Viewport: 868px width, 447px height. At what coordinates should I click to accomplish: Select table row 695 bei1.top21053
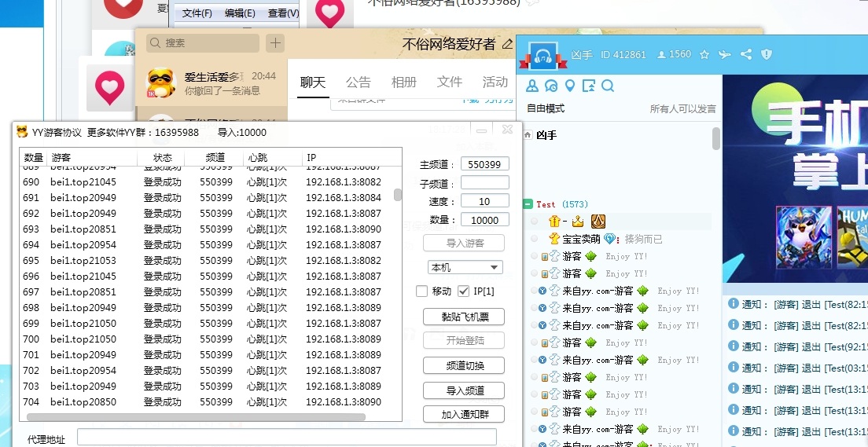tap(207, 260)
